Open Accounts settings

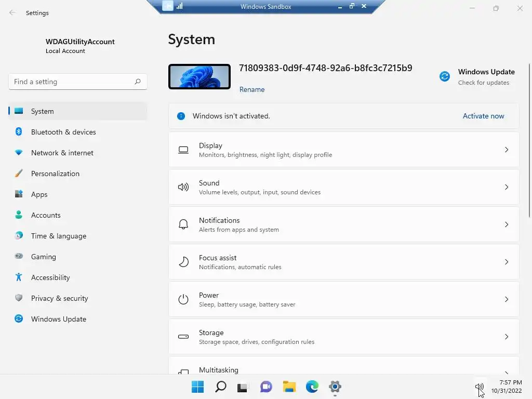click(x=78, y=215)
